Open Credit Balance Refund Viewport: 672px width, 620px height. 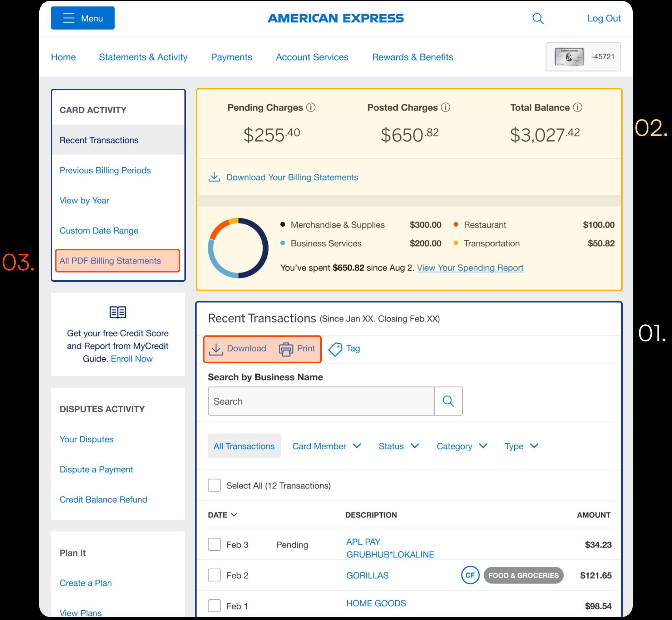point(103,500)
